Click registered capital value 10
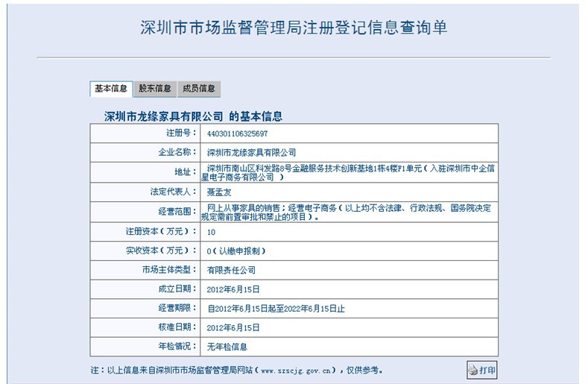This screenshot has width=588, height=384. click(x=212, y=233)
